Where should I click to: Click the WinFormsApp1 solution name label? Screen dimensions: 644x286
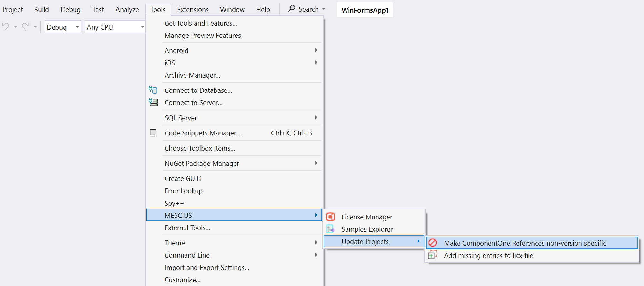point(365,10)
